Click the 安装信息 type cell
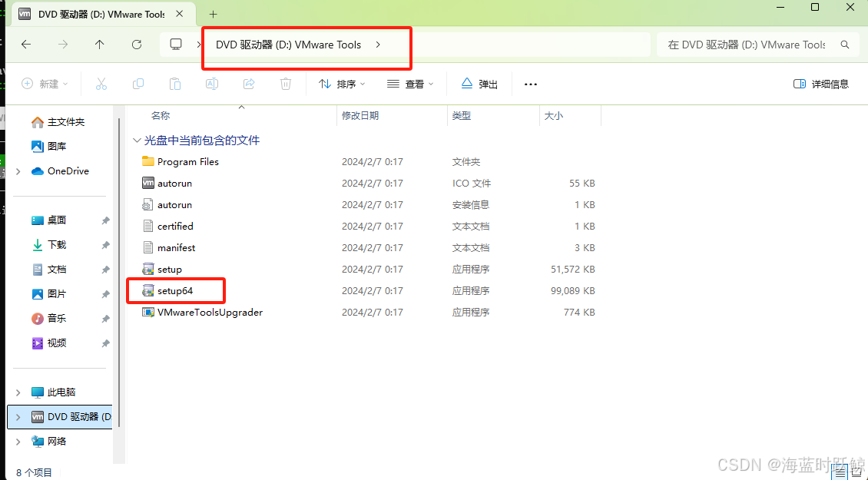Screen dimensions: 868x480 coord(471,204)
